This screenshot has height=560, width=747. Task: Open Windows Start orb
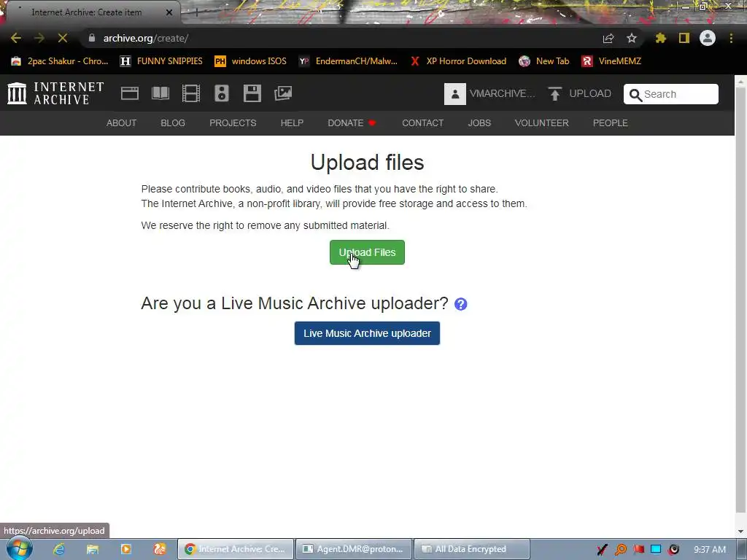(20, 548)
